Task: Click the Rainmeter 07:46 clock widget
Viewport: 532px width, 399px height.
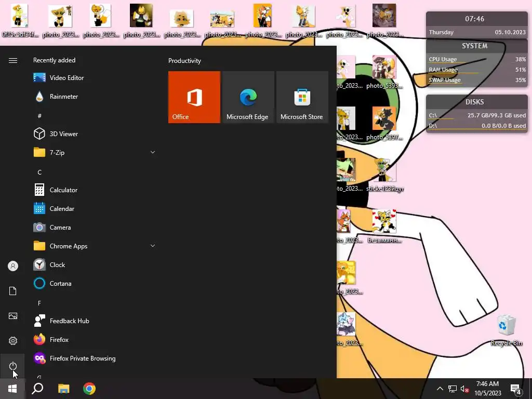Action: click(474, 19)
